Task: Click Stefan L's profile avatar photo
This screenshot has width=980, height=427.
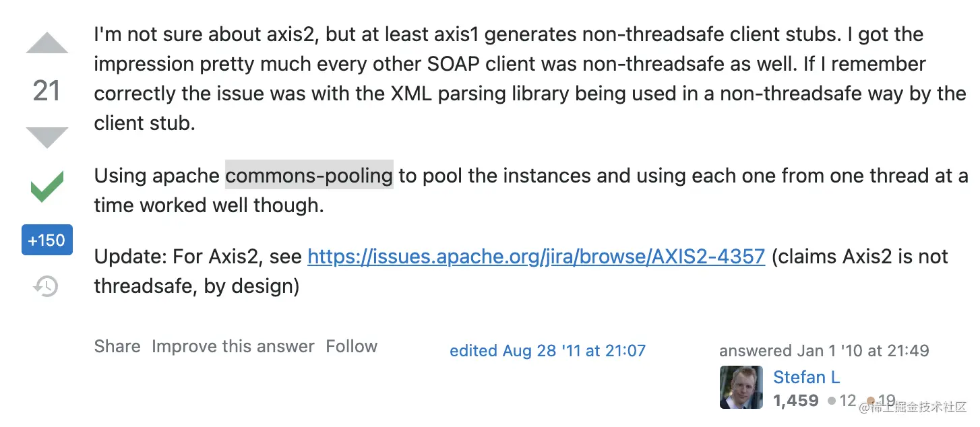Action: [x=741, y=387]
